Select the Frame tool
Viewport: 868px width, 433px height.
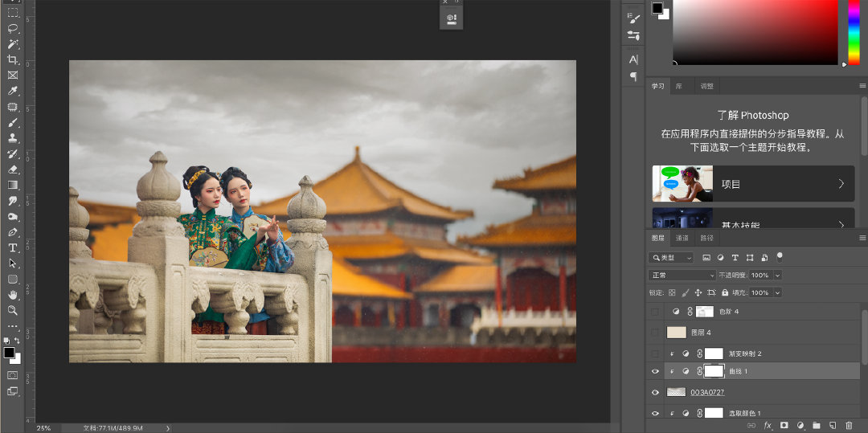(12, 75)
